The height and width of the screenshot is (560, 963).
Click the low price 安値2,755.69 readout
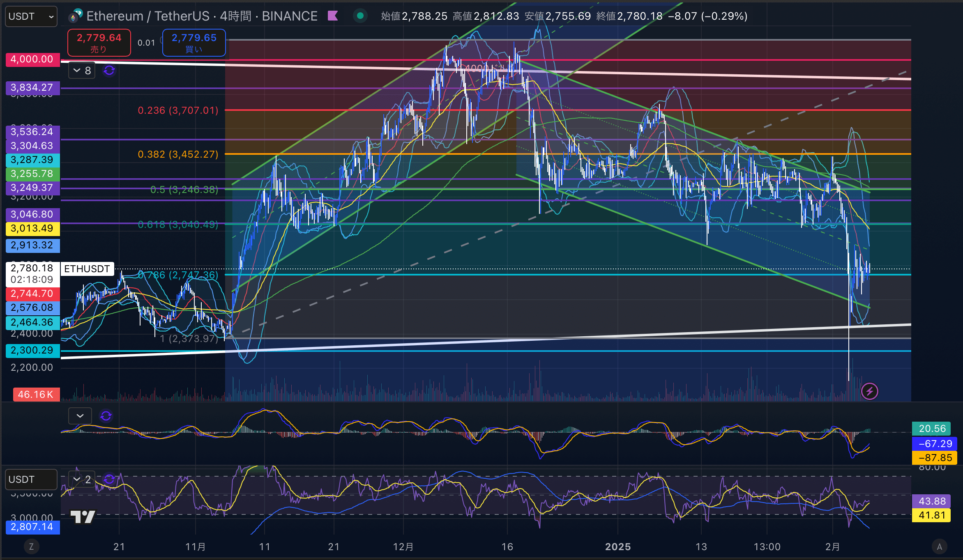[558, 16]
